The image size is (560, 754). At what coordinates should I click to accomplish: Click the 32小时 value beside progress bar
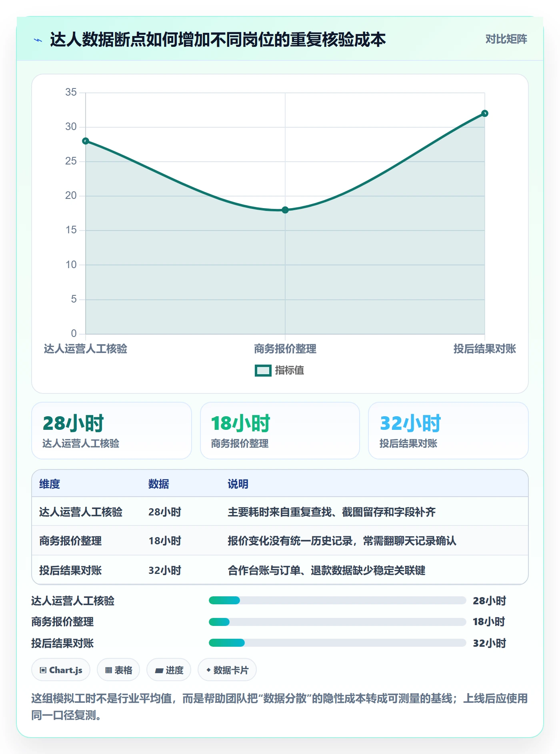490,644
